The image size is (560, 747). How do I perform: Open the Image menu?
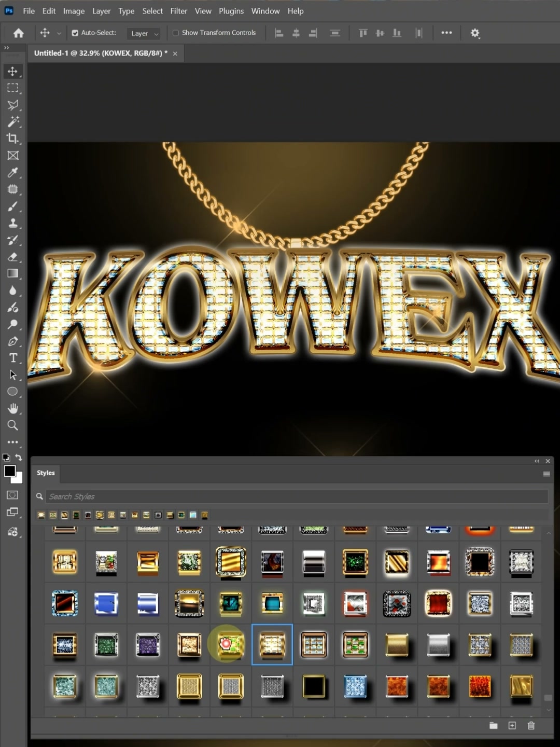click(74, 11)
